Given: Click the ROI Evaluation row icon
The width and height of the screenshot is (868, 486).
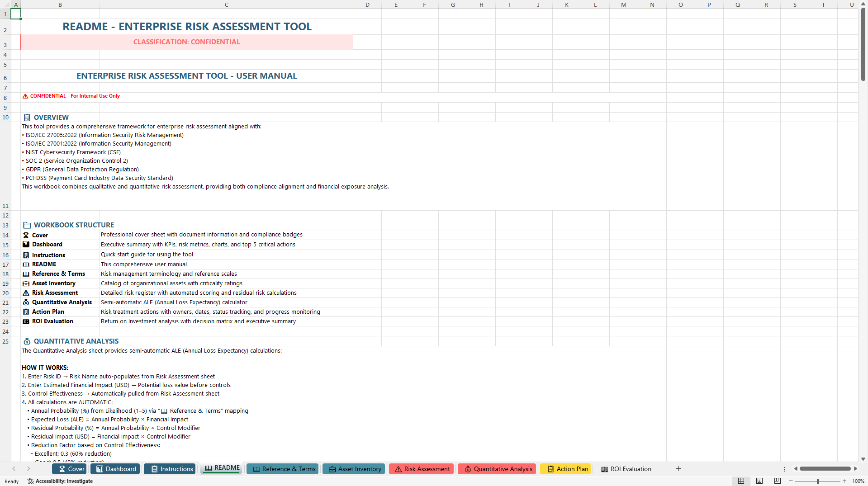Looking at the screenshot, I should [x=26, y=321].
